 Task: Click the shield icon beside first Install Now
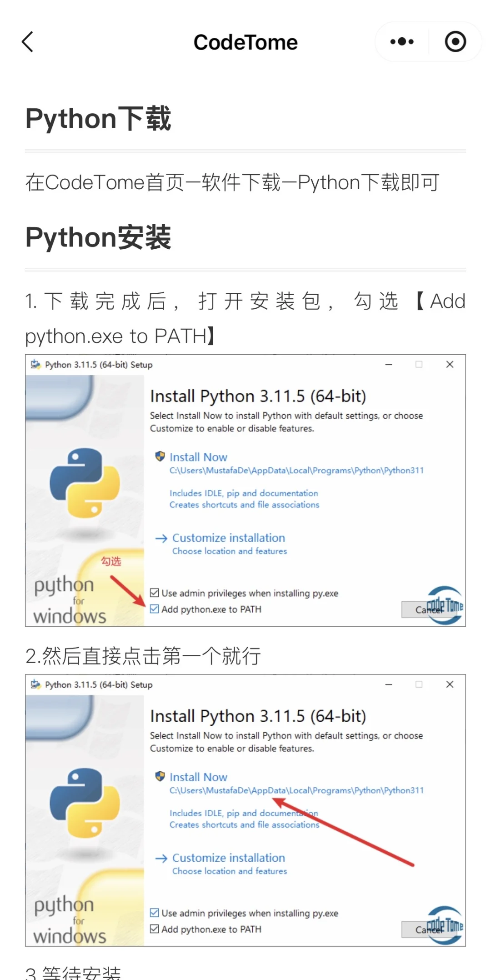[x=160, y=456]
